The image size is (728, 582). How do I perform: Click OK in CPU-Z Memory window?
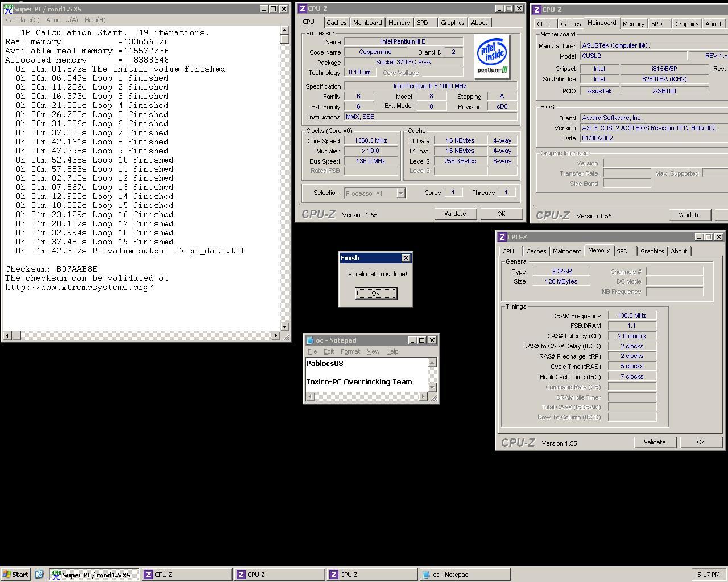point(701,442)
